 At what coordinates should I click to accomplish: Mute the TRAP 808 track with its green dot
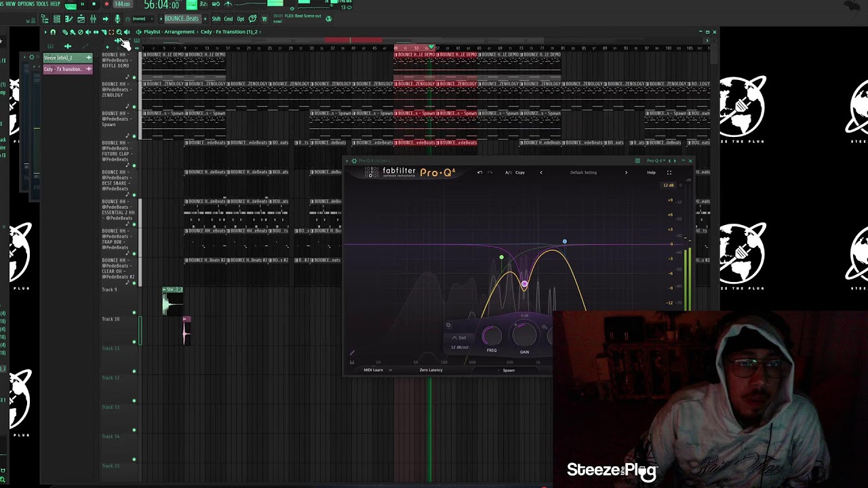[134, 253]
